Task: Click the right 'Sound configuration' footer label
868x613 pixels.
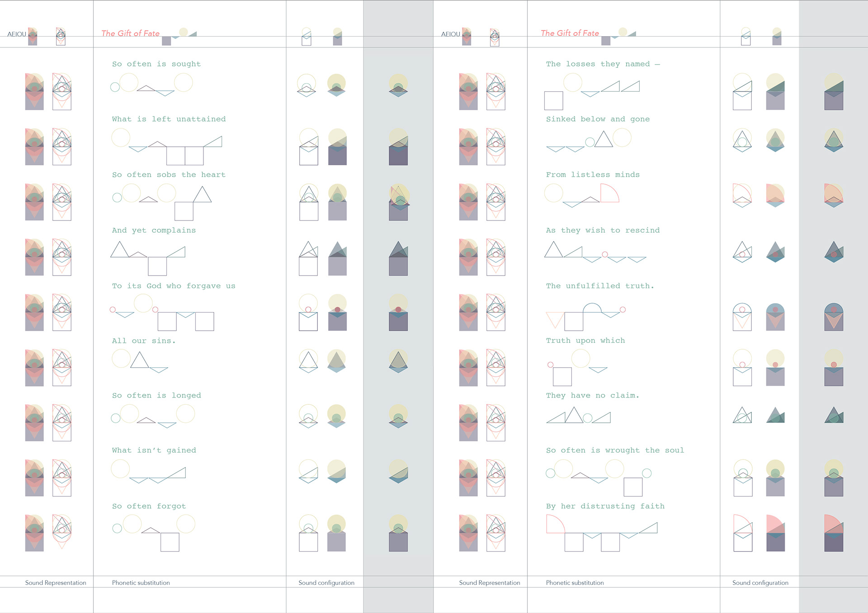Action: pos(760,583)
